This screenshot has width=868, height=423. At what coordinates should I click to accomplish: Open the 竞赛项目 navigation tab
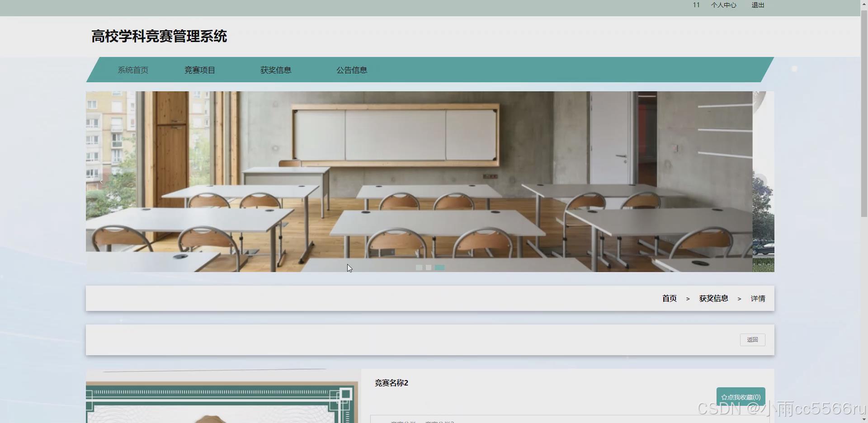[200, 70]
